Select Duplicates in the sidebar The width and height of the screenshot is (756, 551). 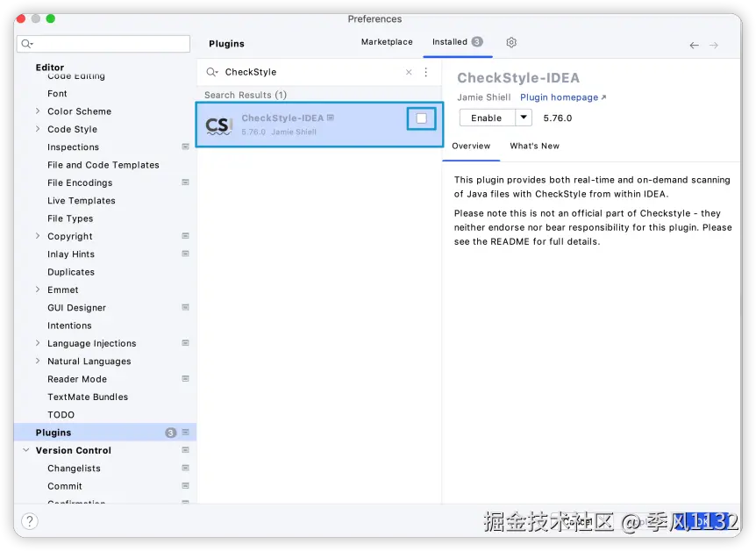(x=71, y=272)
